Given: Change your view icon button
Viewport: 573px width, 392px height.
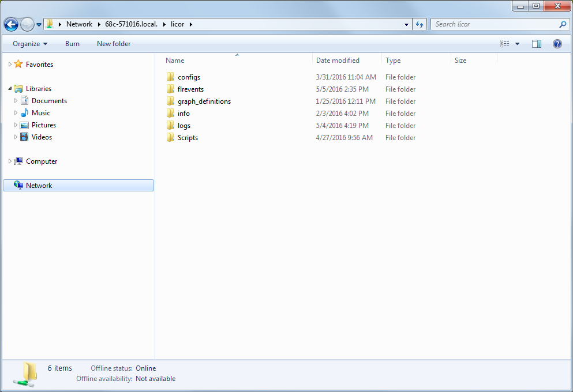Looking at the screenshot, I should [505, 44].
